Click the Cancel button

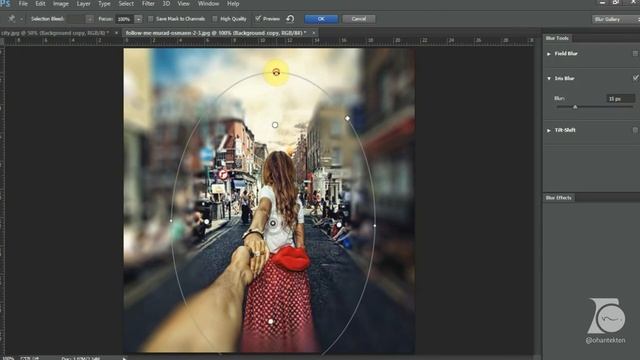coord(358,19)
